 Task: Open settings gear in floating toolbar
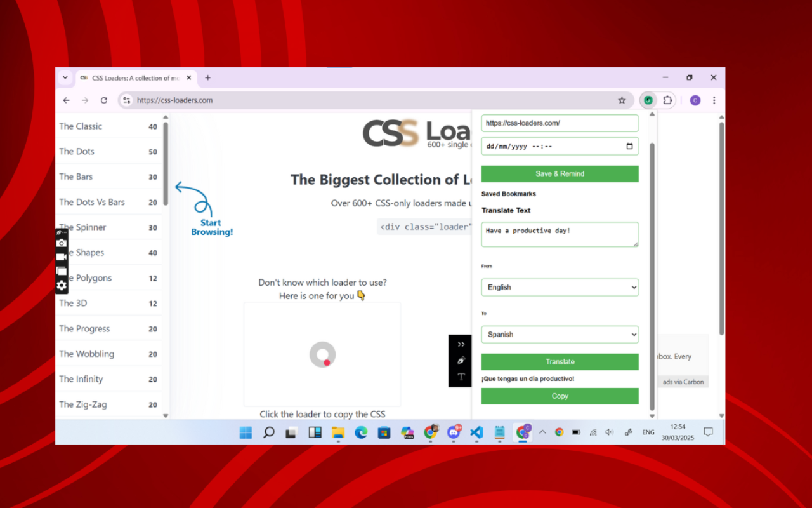pos(62,286)
